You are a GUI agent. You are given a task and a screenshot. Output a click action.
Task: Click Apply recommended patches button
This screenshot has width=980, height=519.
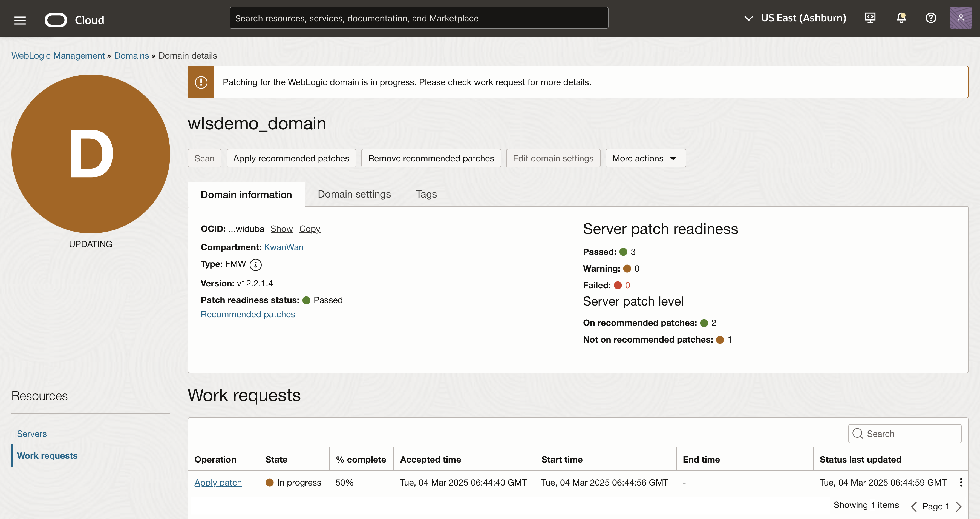[x=291, y=158]
